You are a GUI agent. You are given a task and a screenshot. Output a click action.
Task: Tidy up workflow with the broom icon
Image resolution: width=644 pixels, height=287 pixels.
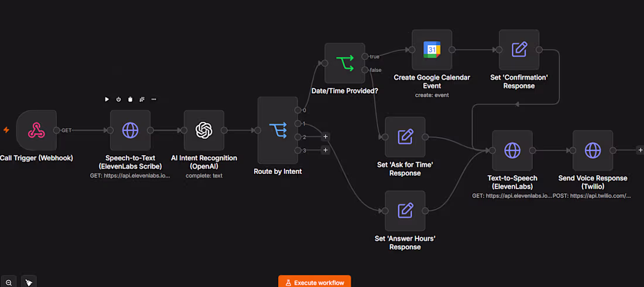29,282
